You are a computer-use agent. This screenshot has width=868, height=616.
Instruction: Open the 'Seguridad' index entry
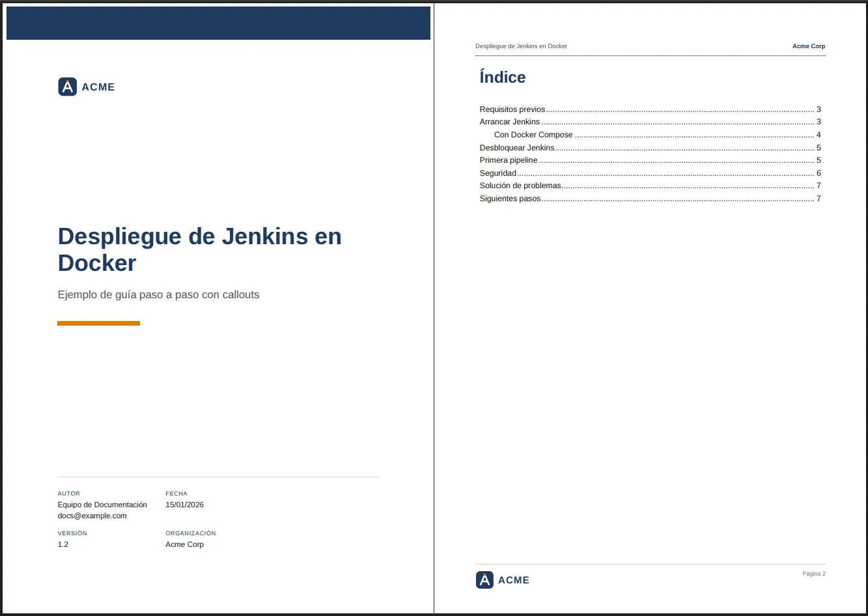650,173
